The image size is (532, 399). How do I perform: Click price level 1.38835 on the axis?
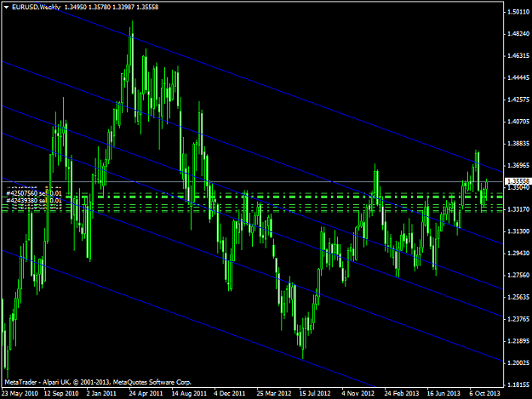pyautogui.click(x=518, y=144)
